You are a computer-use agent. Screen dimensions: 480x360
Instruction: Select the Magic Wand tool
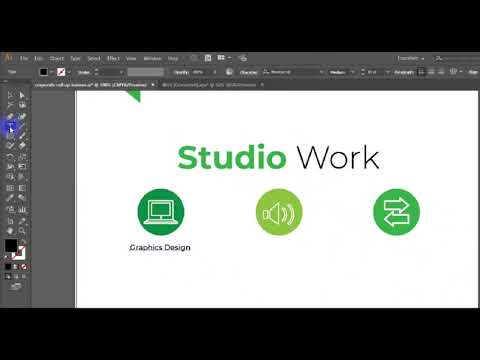click(10, 106)
